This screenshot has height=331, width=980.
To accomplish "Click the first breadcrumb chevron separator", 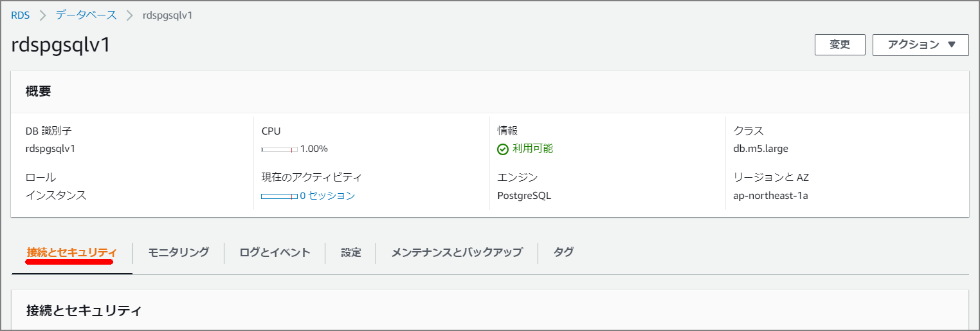I will 42,15.
